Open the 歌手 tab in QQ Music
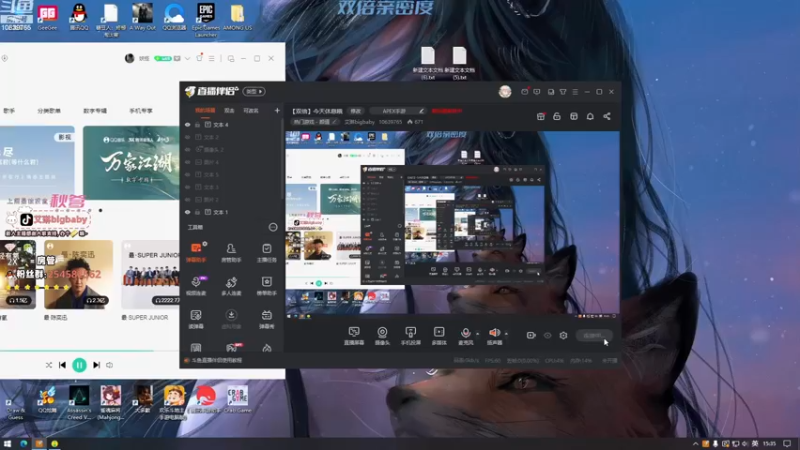Image resolution: width=800 pixels, height=450 pixels. pos(9,111)
